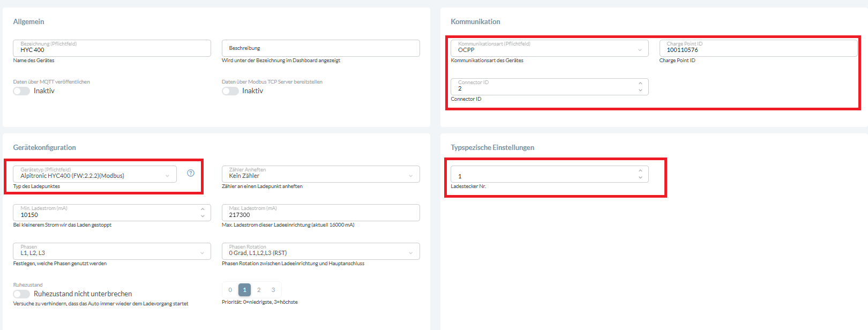Click the selected priority 1 button
The width and height of the screenshot is (868, 330).
[244, 290]
